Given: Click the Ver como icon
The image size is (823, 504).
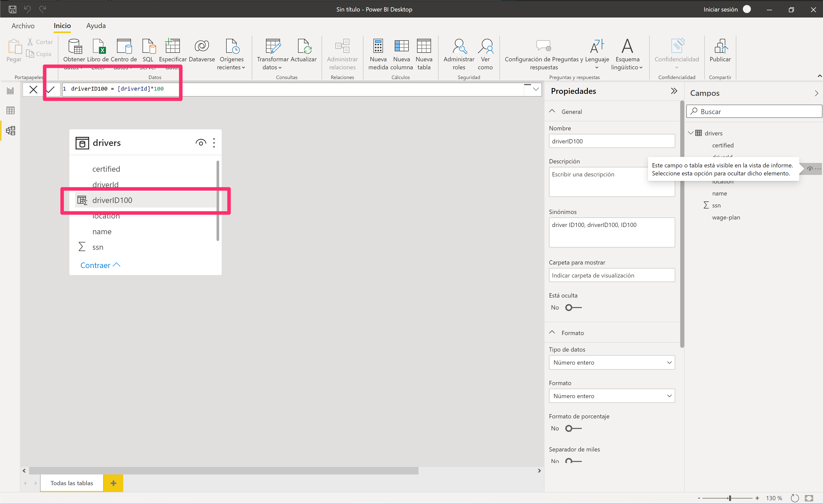Looking at the screenshot, I should point(485,46).
